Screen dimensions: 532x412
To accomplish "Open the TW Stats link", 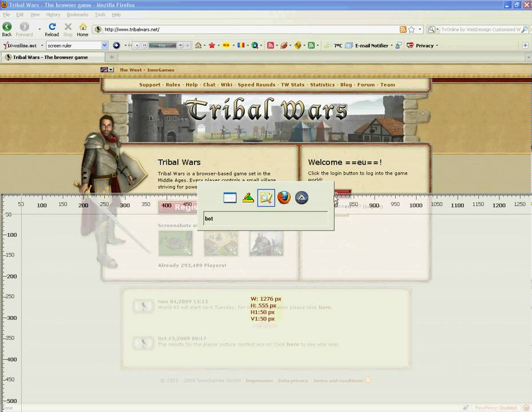I will pyautogui.click(x=293, y=85).
